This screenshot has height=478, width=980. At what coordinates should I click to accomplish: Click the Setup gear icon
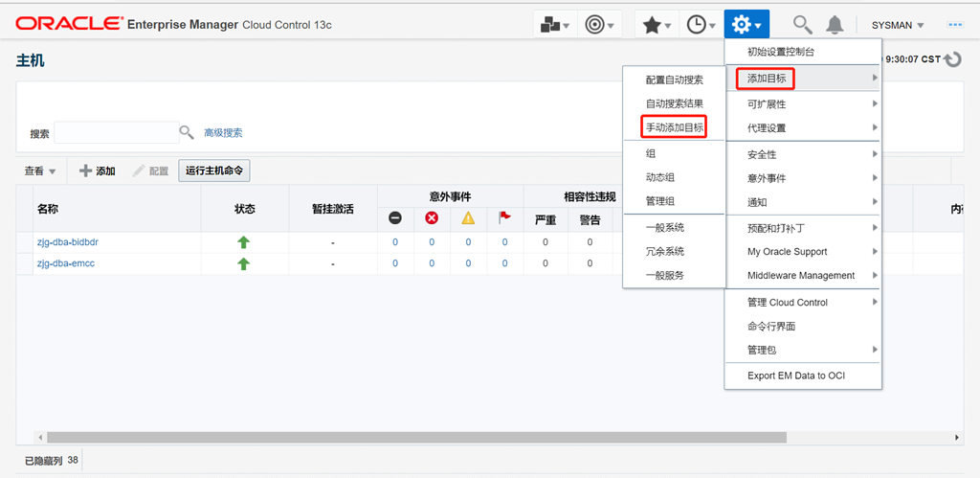pos(746,25)
